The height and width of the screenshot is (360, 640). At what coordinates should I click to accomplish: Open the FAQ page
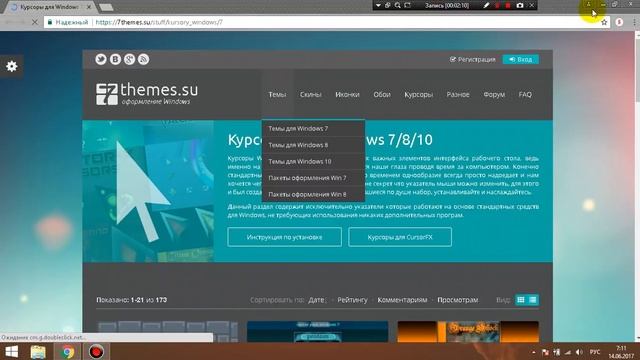pyautogui.click(x=525, y=94)
